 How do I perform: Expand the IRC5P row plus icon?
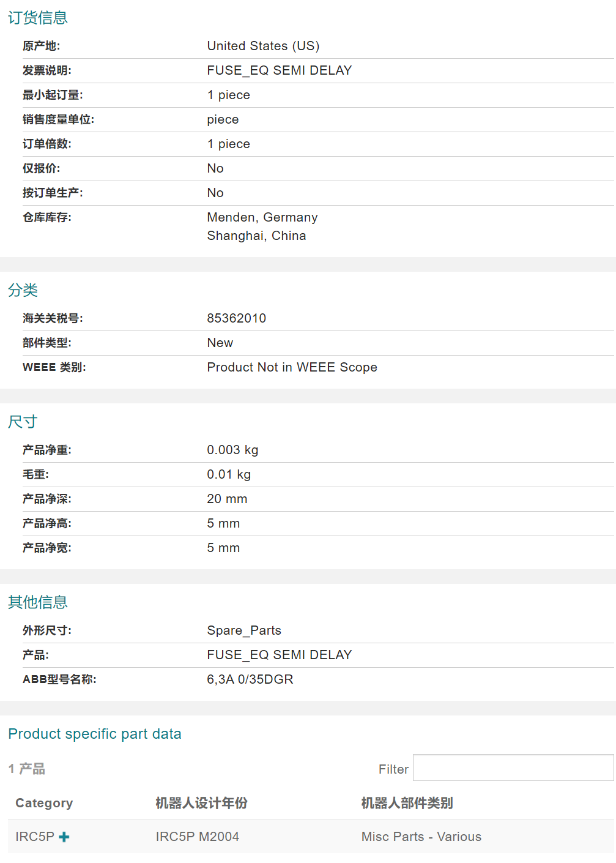point(64,837)
